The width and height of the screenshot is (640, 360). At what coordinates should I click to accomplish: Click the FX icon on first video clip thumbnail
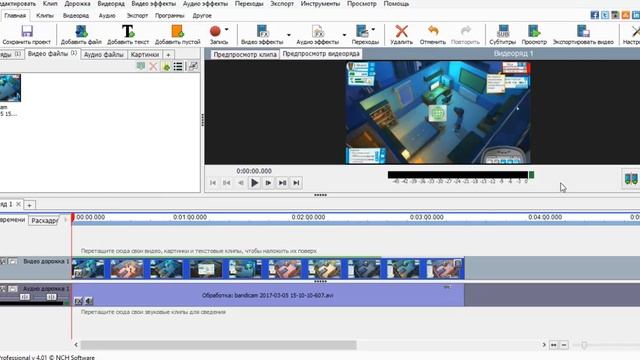pyautogui.click(x=78, y=274)
